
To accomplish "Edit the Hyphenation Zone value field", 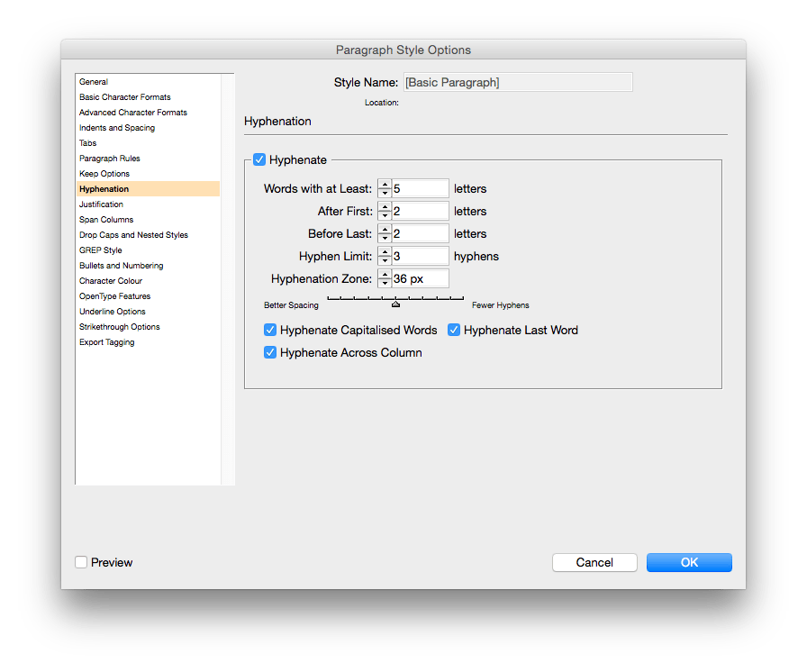I will (419, 278).
